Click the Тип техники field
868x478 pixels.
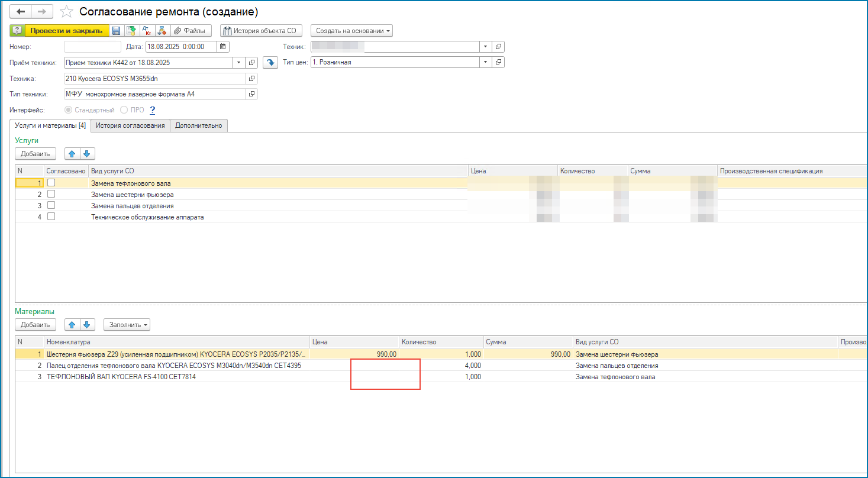point(154,94)
